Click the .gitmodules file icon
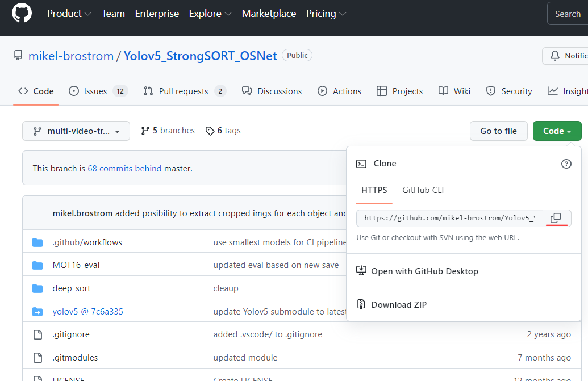Screen dimensions: 588x381 point(37,358)
